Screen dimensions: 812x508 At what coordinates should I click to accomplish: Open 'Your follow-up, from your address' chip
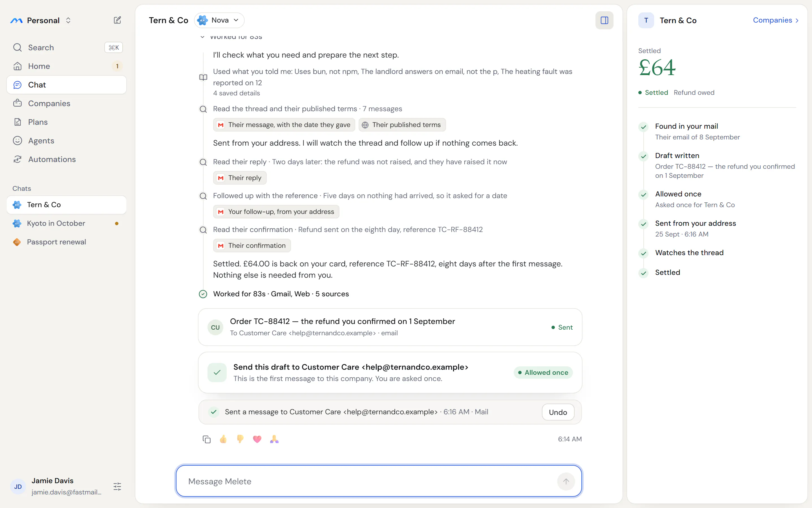(276, 212)
